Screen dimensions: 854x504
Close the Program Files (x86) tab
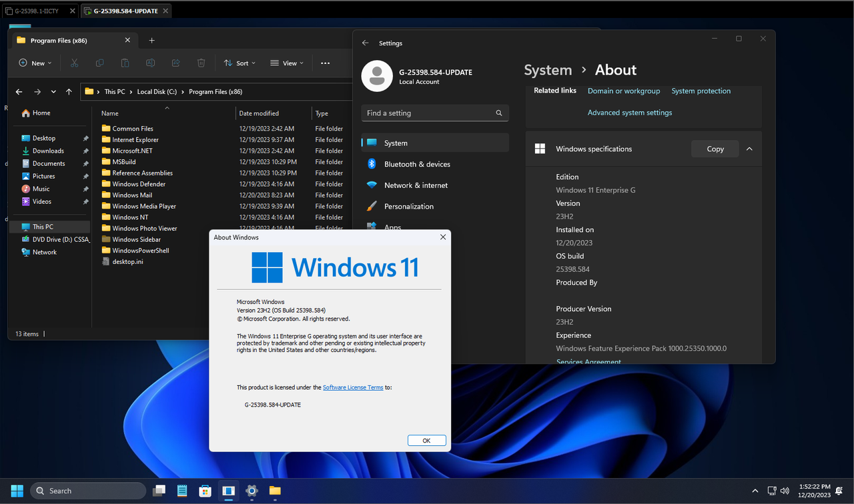click(x=127, y=40)
